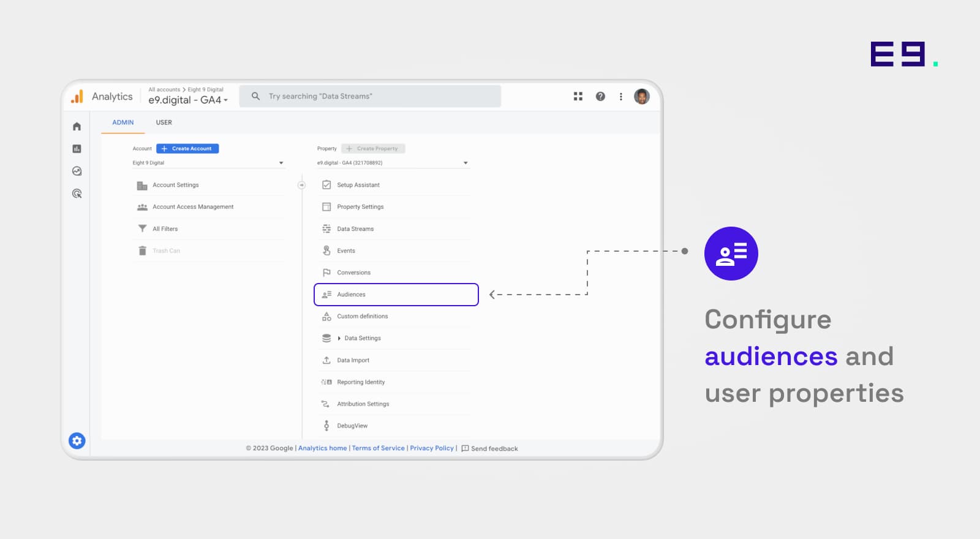Click the Reporting Identity icon

[x=326, y=382]
